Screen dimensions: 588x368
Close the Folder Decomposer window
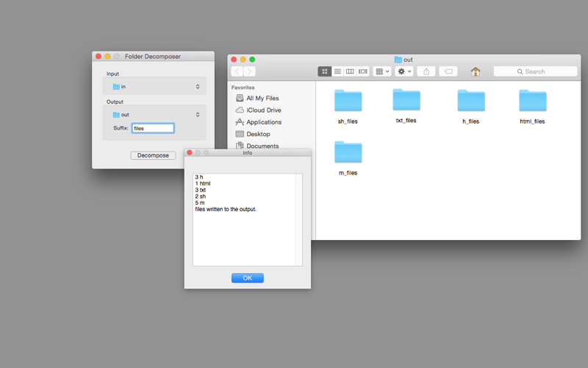click(x=98, y=56)
